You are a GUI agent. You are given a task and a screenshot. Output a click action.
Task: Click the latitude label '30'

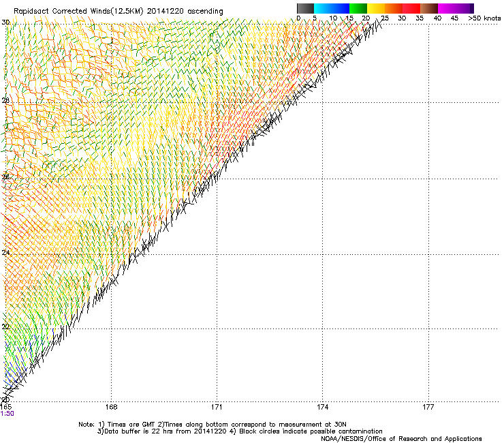pyautogui.click(x=5, y=22)
